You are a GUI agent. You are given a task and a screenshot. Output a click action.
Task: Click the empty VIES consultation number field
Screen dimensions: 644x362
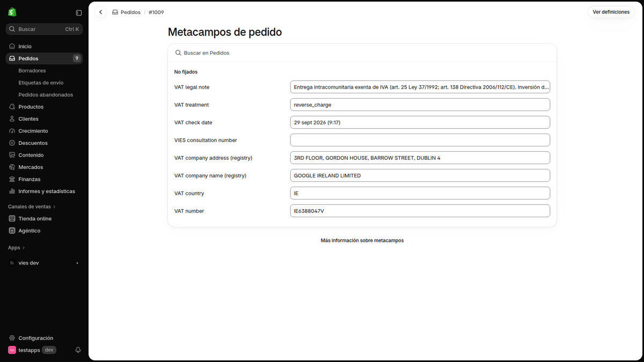coord(420,140)
